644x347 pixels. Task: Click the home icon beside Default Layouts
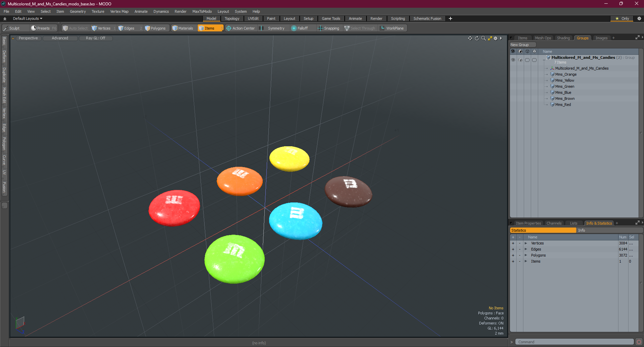(x=5, y=18)
